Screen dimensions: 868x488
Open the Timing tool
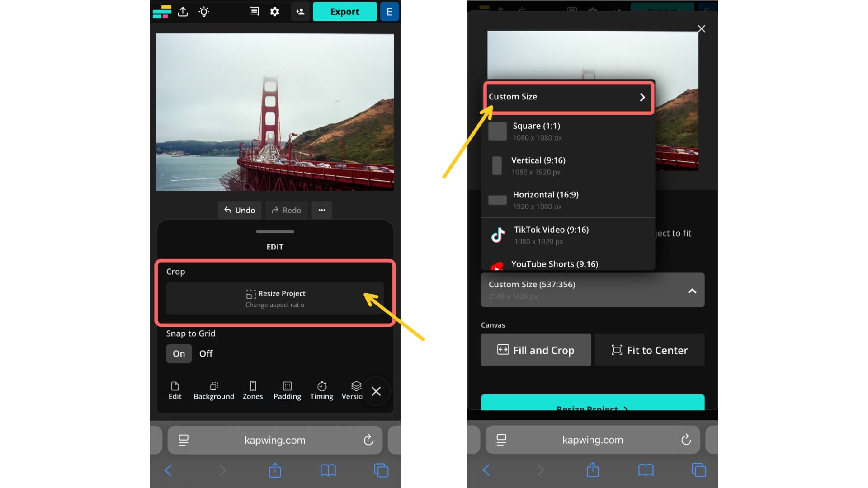tap(321, 390)
